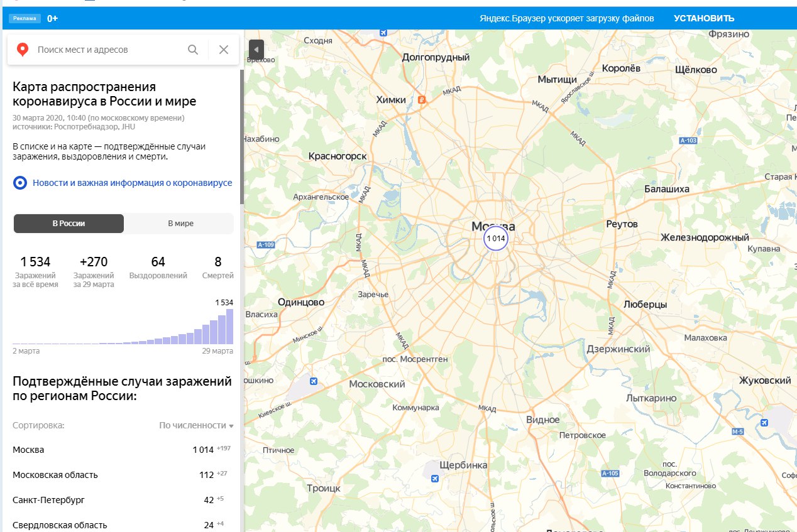Click the Видное label on the map
Screen dimensions: 797x532
coord(542,420)
